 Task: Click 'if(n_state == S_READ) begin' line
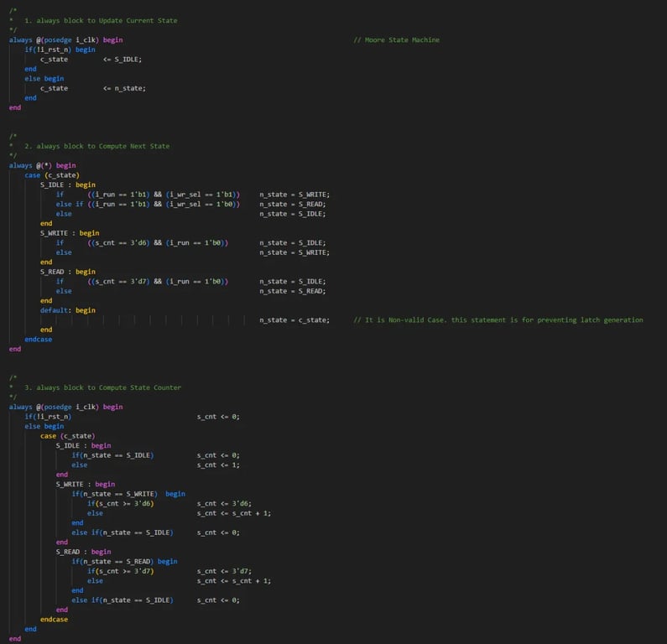tap(125, 562)
